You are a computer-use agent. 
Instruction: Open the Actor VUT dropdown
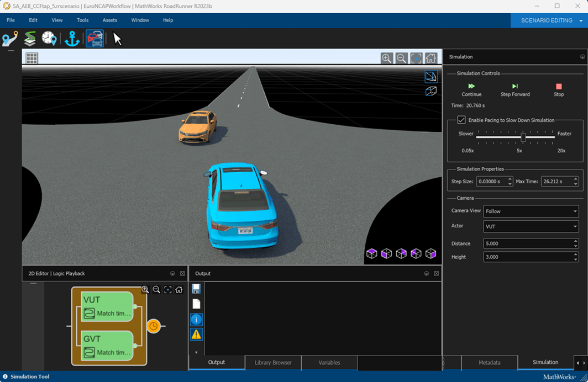531,226
